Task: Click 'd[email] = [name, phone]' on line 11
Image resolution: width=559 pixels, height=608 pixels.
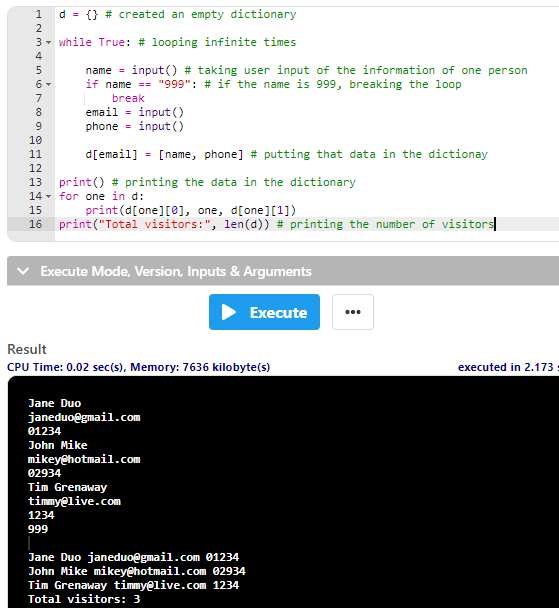Action: coord(164,154)
